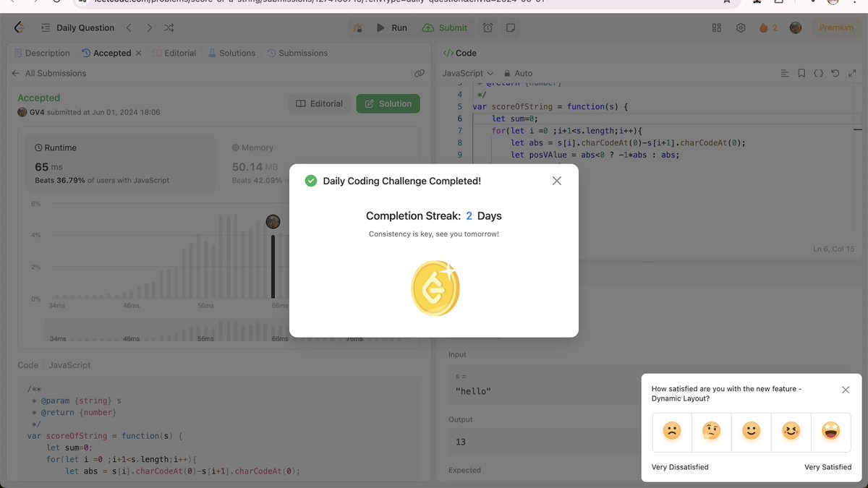
Task: Pick the neutral emoji on satisfaction scale
Action: [751, 432]
